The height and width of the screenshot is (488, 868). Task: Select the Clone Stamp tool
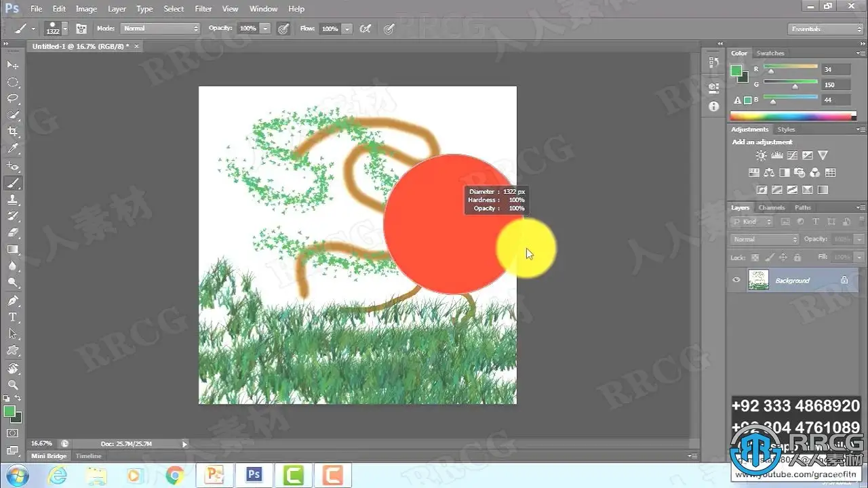pos(12,200)
